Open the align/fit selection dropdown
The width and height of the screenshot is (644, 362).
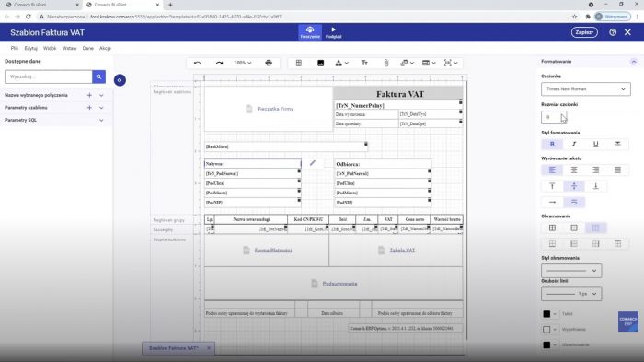coord(451,63)
